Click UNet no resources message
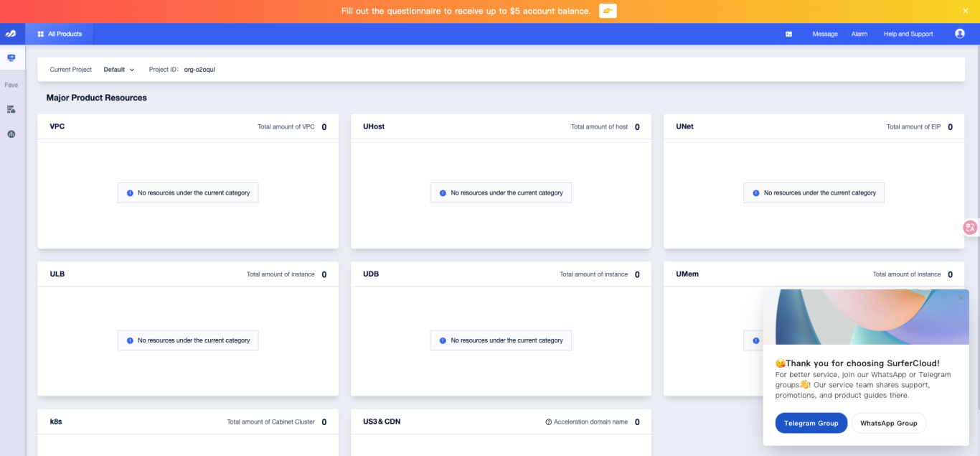This screenshot has height=456, width=980. [814, 193]
